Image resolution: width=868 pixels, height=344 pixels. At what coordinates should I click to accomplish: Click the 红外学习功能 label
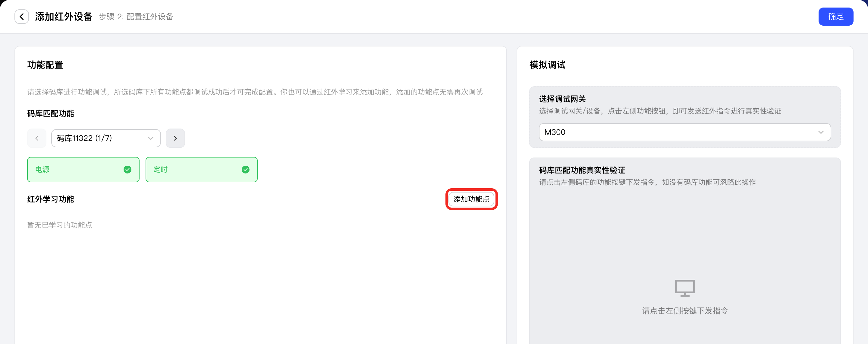point(51,199)
